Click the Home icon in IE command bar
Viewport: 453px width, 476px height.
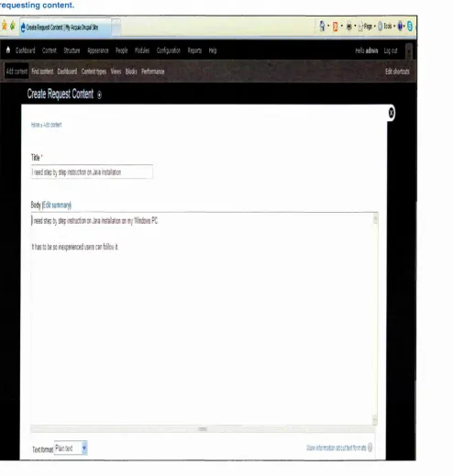pos(322,27)
